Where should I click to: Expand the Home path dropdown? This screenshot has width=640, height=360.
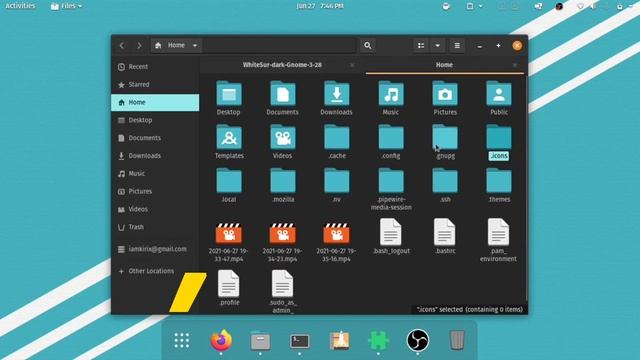click(195, 45)
